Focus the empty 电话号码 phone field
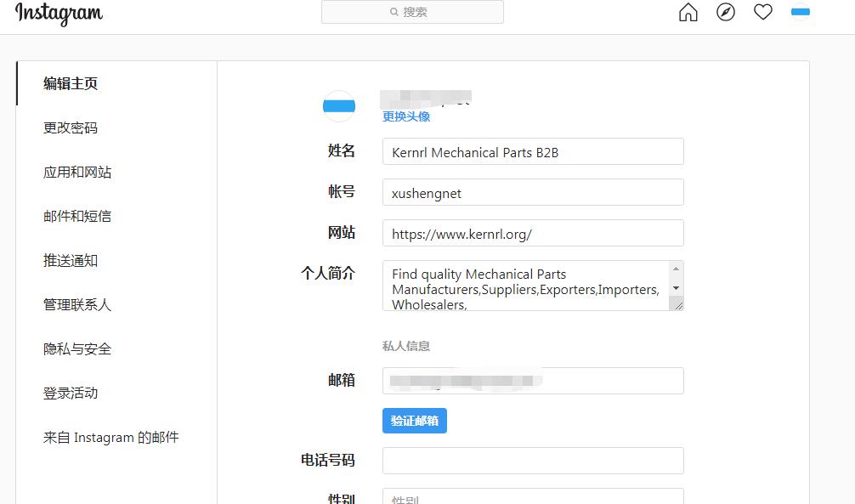855x504 pixels. [x=533, y=460]
